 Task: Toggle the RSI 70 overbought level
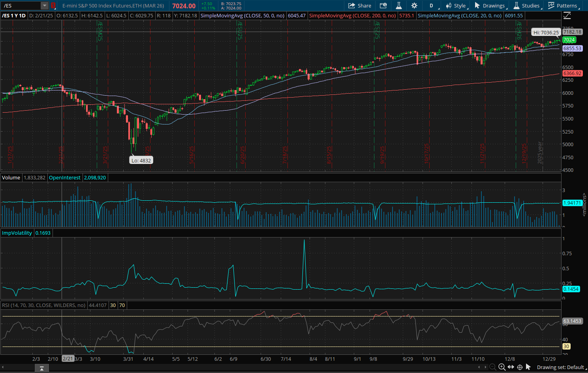coord(122,305)
